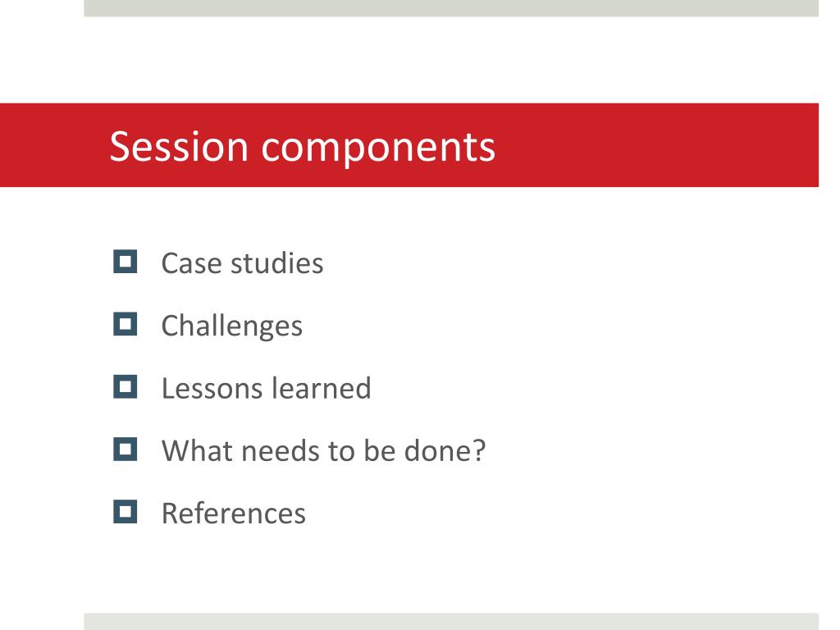Viewport: 840px width, 630px height.
Task: Click the square bullet beside Case studies
Action: click(x=125, y=262)
